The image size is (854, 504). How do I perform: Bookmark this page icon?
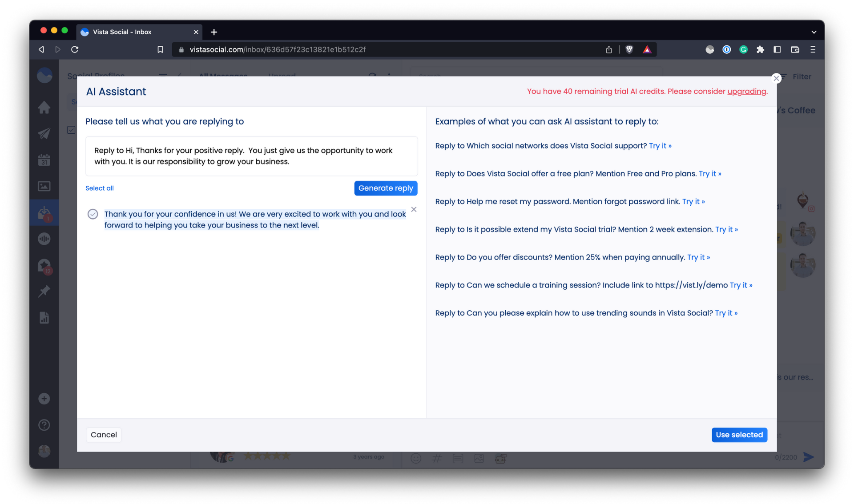(160, 49)
